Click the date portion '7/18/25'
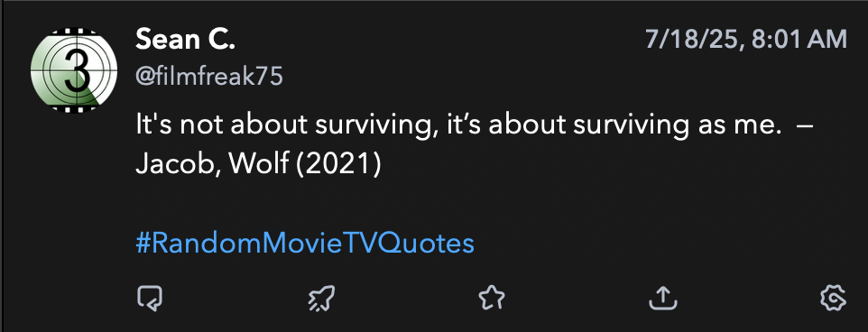 694,40
